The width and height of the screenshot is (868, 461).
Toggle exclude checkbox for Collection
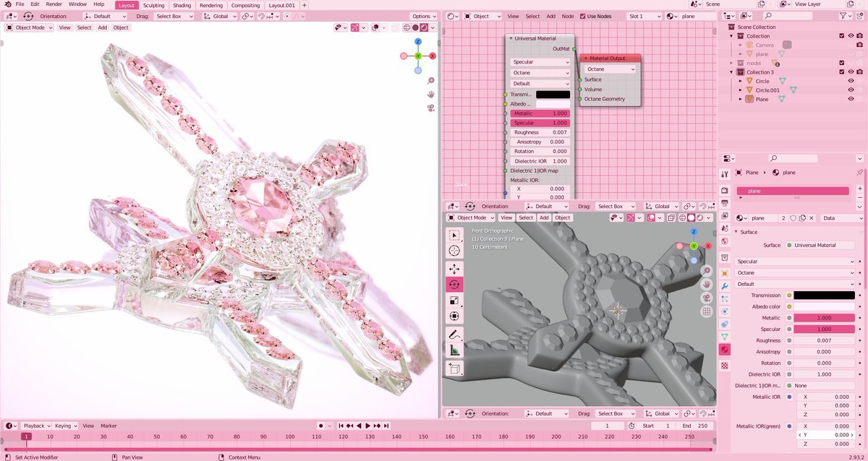842,35
